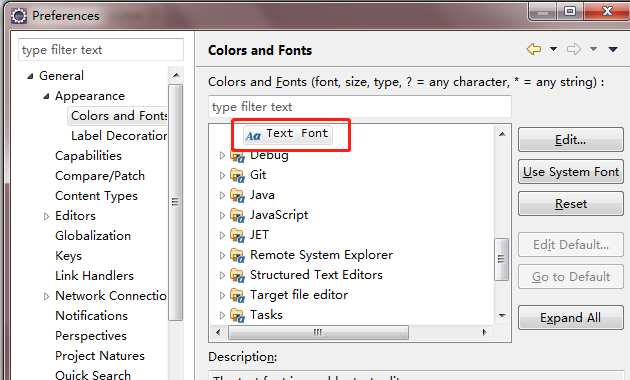Click the Expand All button
The image size is (630, 380).
[571, 318]
